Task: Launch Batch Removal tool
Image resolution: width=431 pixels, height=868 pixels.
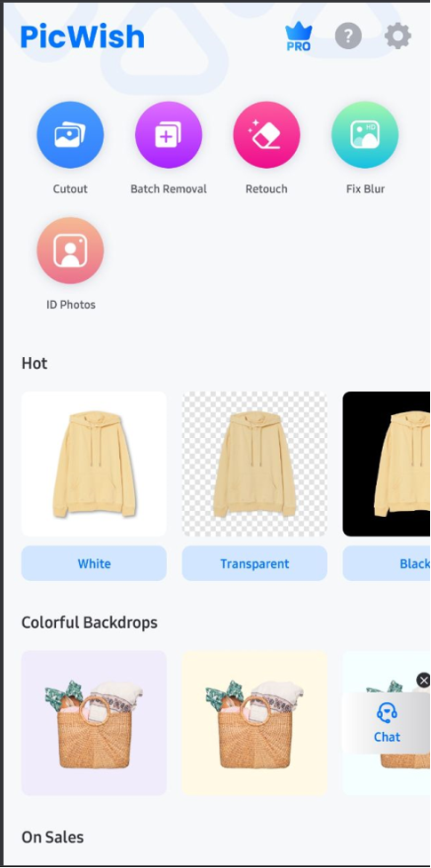Action: pyautogui.click(x=169, y=134)
